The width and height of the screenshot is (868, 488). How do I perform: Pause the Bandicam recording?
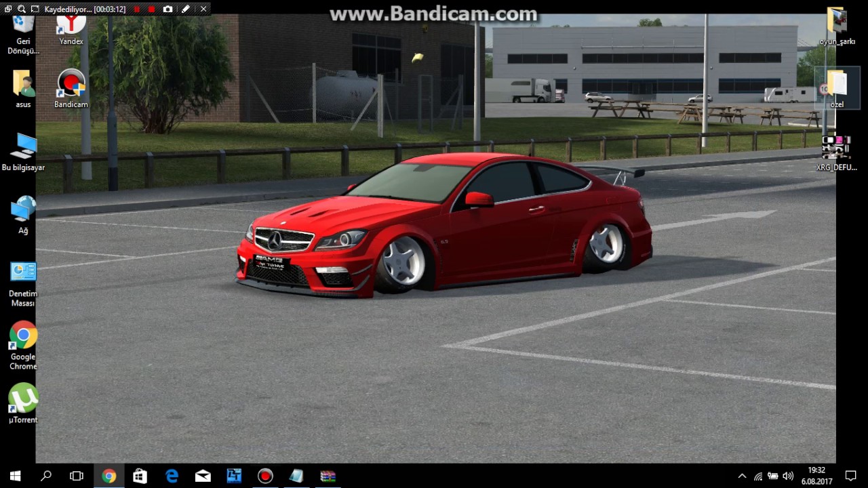tap(137, 9)
